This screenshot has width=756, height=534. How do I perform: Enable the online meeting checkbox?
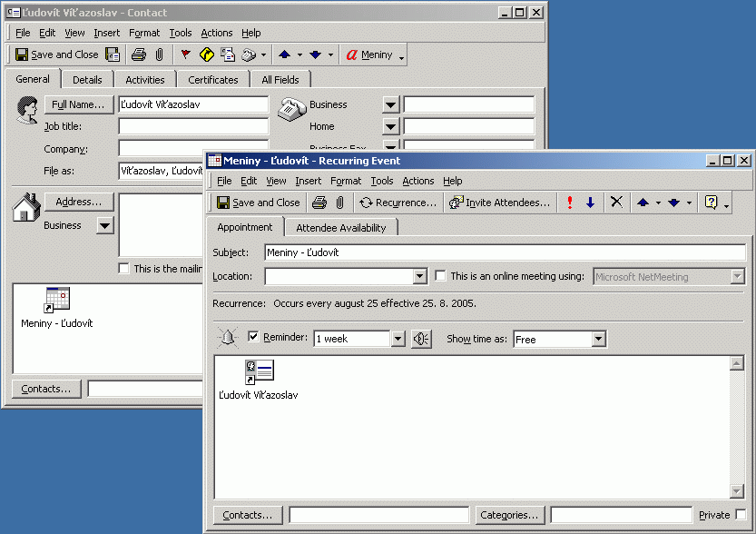pos(440,276)
